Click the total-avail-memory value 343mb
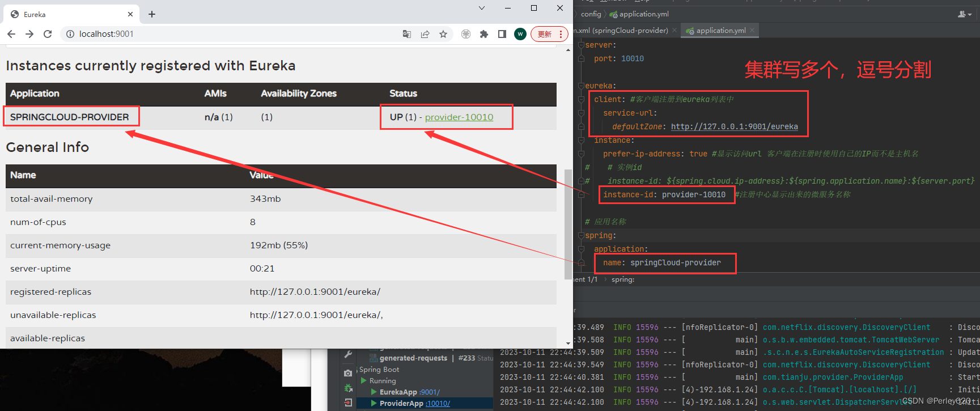The height and width of the screenshot is (411, 980). 265,199
